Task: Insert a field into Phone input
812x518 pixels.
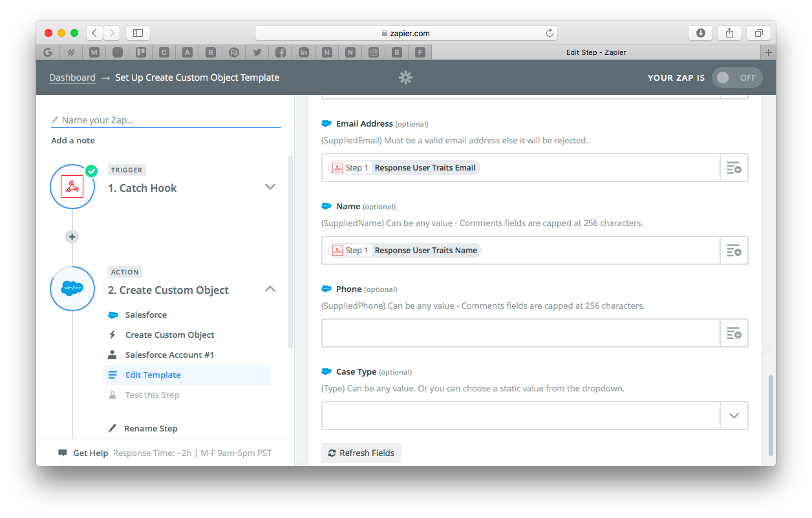Action: (734, 333)
